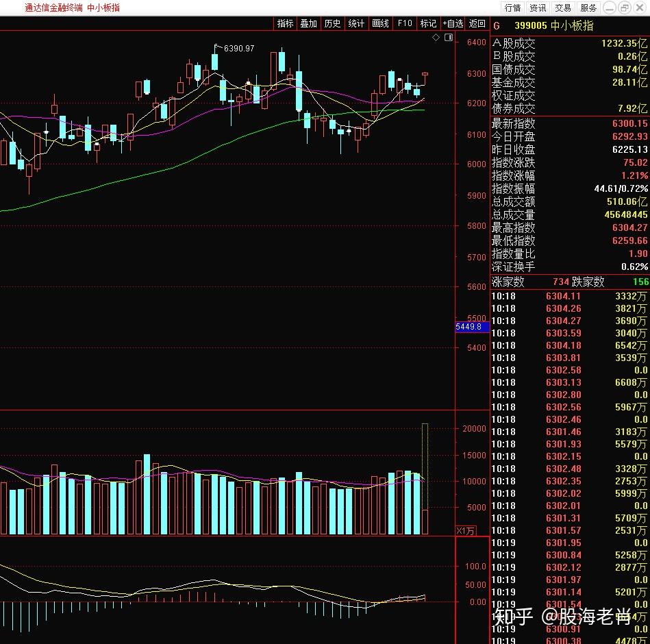Screen dimensions: 650x644
Task: Click the 返回 return button
Action: [477, 24]
